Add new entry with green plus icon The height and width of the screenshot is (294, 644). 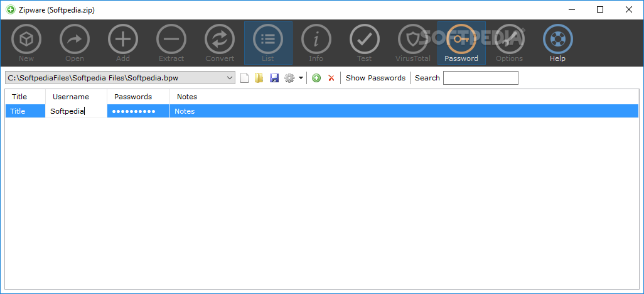pos(316,78)
